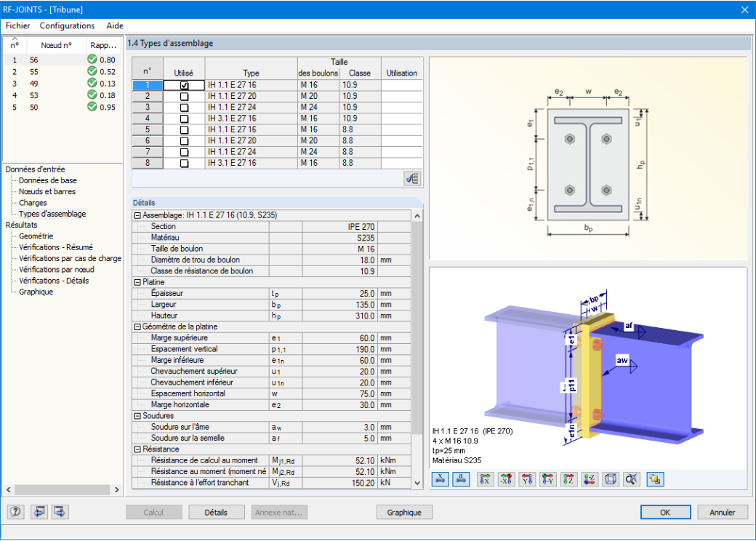
Task: Enable the Utilisé checkbox in row 8
Action: click(184, 163)
